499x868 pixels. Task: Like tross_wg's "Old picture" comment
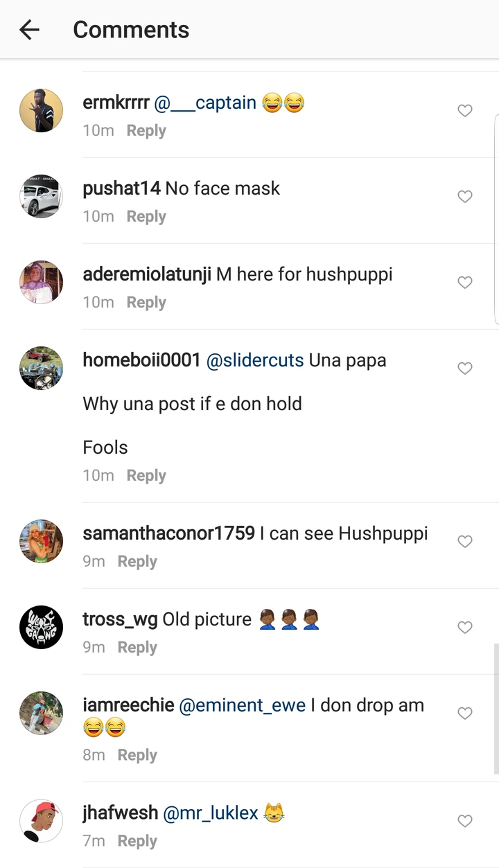click(465, 628)
